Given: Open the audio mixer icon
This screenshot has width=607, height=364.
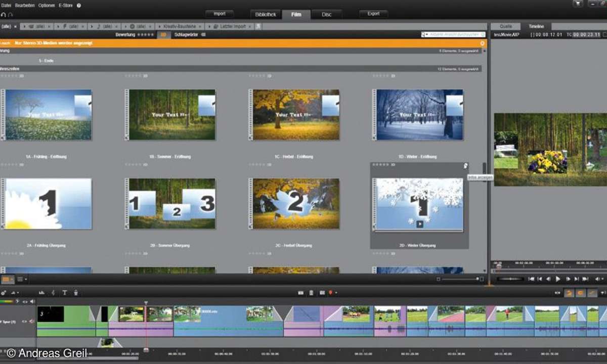Looking at the screenshot, I should (x=42, y=292).
